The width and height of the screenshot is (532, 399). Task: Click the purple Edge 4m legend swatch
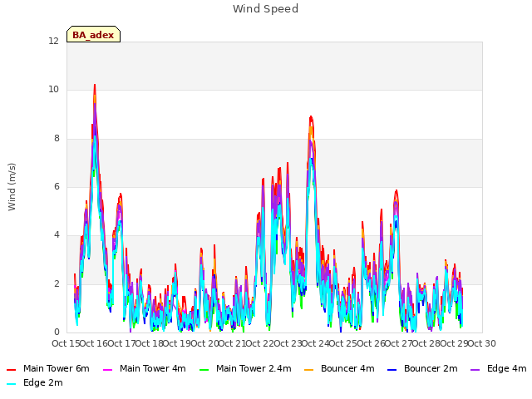coord(475,369)
